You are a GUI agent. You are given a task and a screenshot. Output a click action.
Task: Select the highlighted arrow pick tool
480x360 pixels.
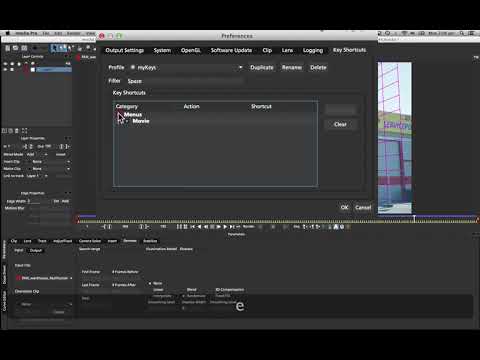pyautogui.click(x=54, y=48)
